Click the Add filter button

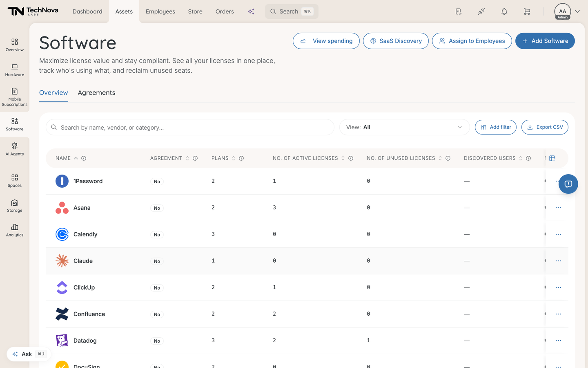(496, 127)
